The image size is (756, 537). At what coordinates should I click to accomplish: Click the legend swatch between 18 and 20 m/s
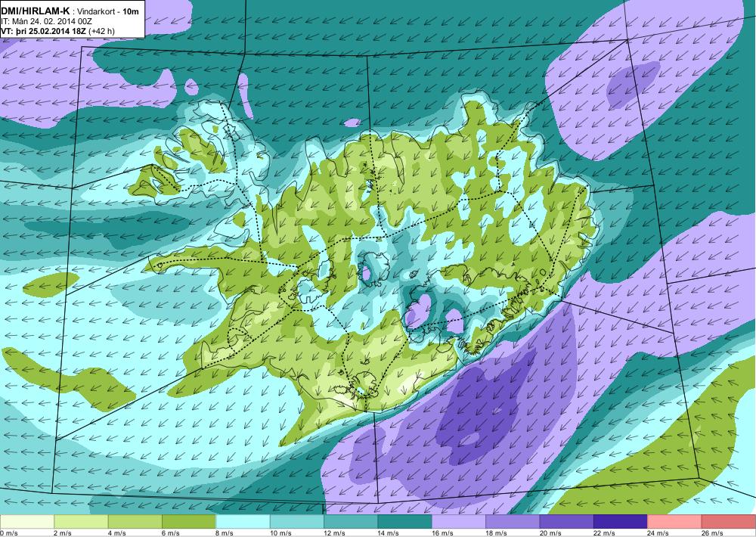click(513, 522)
